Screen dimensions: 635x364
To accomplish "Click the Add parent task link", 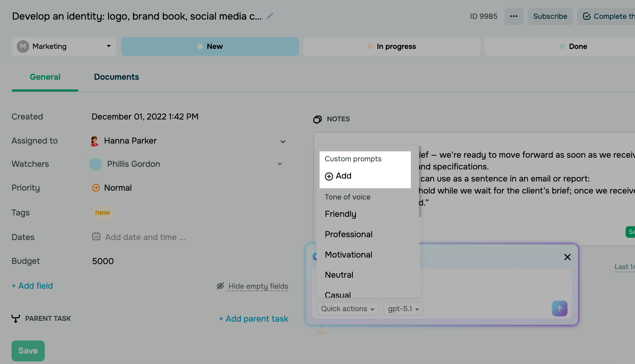I will click(x=254, y=319).
